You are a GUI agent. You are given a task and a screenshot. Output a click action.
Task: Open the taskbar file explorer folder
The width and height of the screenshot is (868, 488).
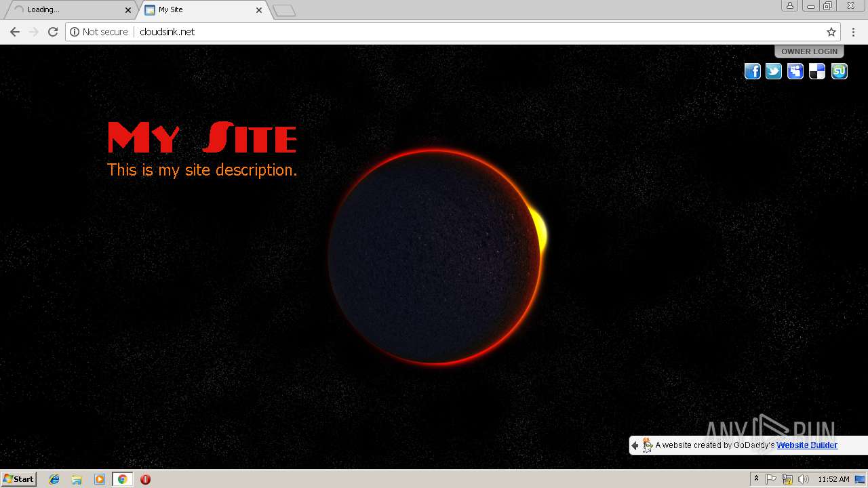click(x=77, y=479)
